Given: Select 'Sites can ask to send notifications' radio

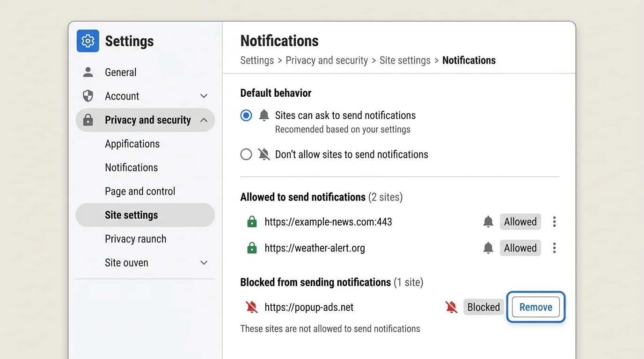Looking at the screenshot, I should tap(246, 115).
